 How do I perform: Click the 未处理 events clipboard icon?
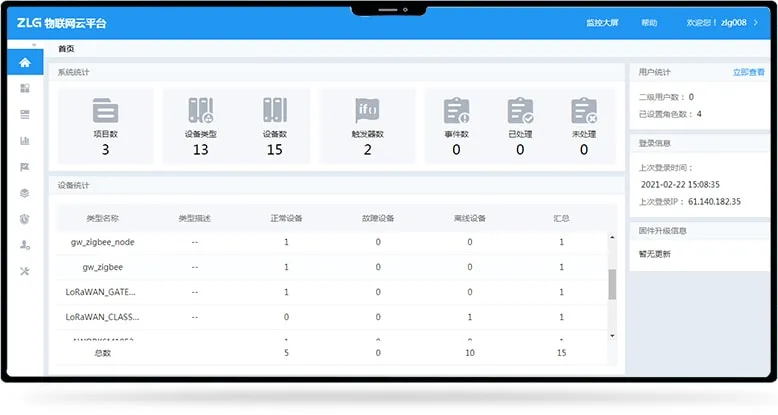tap(584, 110)
